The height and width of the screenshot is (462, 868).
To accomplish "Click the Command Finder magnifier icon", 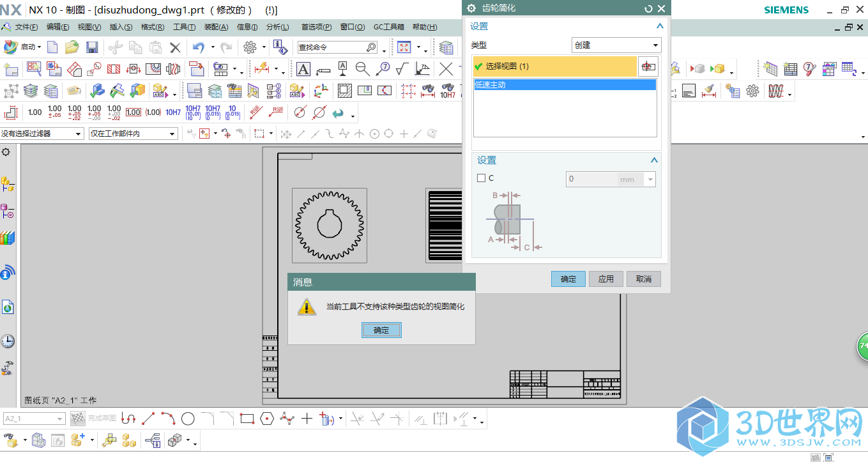I will [x=371, y=47].
